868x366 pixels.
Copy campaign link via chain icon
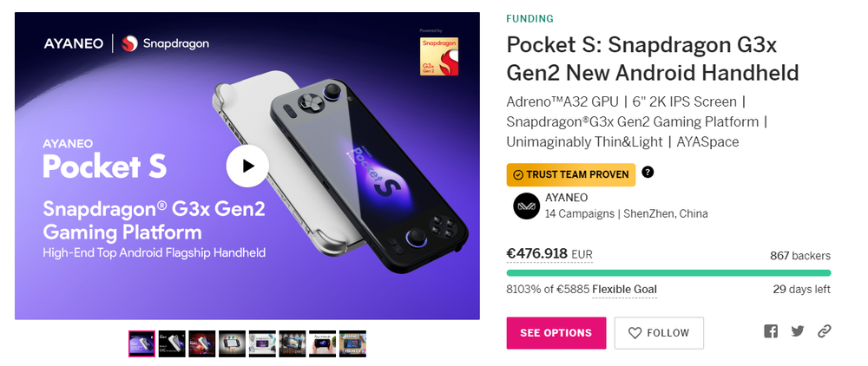(825, 331)
